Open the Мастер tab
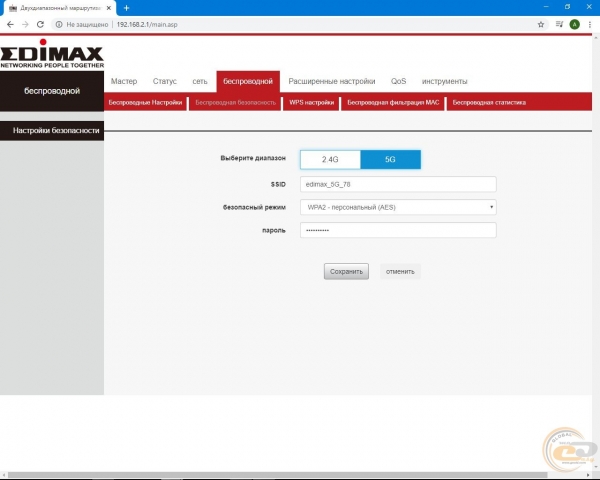Screen dimensions: 600x480 pos(124,81)
